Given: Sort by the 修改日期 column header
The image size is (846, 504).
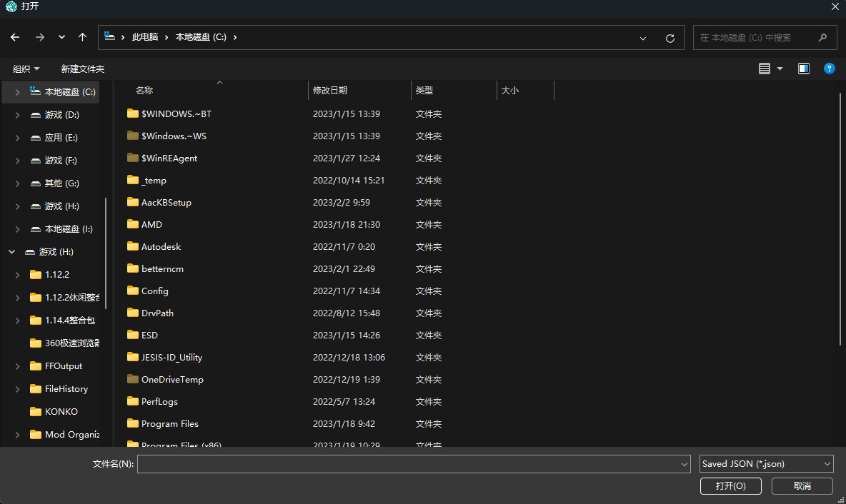Looking at the screenshot, I should (x=330, y=91).
